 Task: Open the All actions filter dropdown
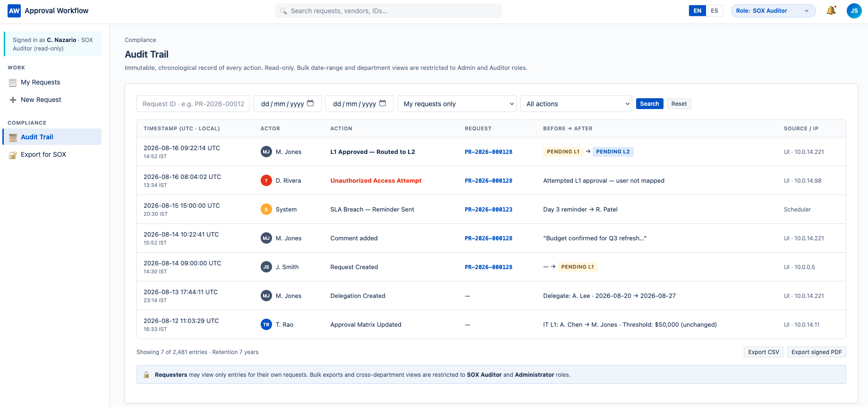click(x=576, y=104)
